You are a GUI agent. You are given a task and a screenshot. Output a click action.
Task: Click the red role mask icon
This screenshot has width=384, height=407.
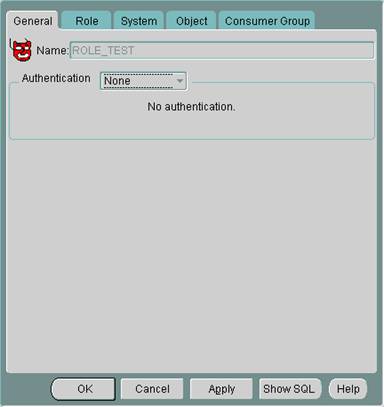coord(21,50)
